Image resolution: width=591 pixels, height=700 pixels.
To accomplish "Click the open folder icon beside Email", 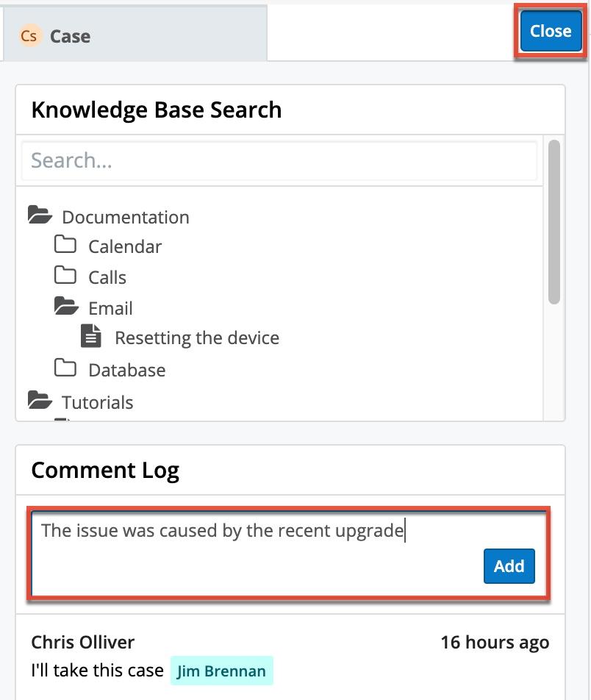I will click(x=65, y=306).
